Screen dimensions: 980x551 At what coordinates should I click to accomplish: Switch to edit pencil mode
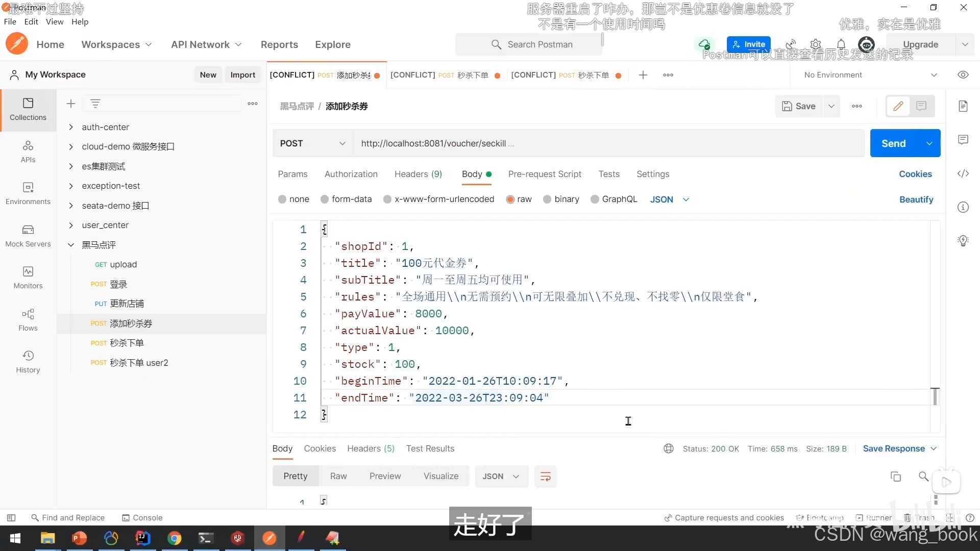(x=898, y=106)
